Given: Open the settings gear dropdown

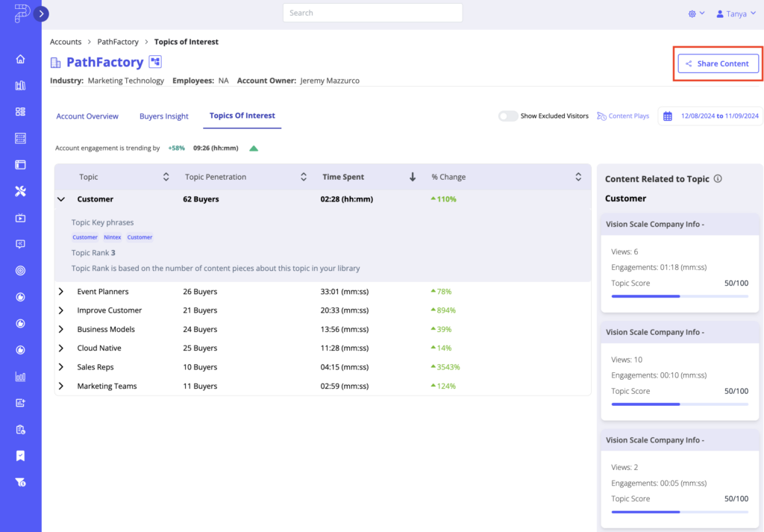Looking at the screenshot, I should pos(696,13).
